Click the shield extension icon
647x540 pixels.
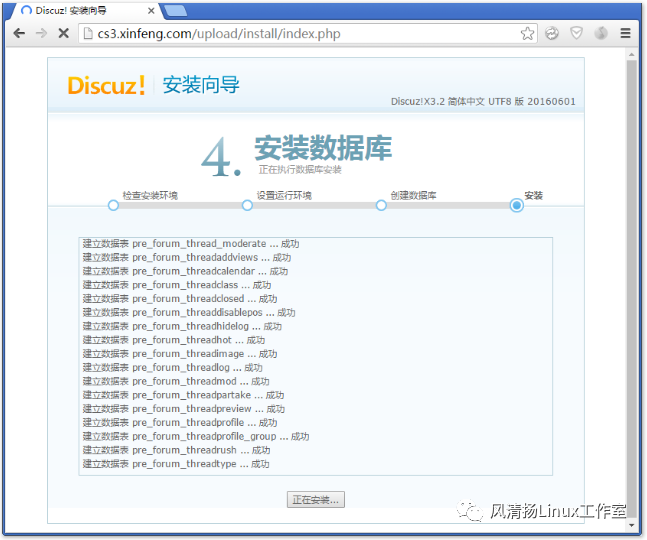click(576, 33)
